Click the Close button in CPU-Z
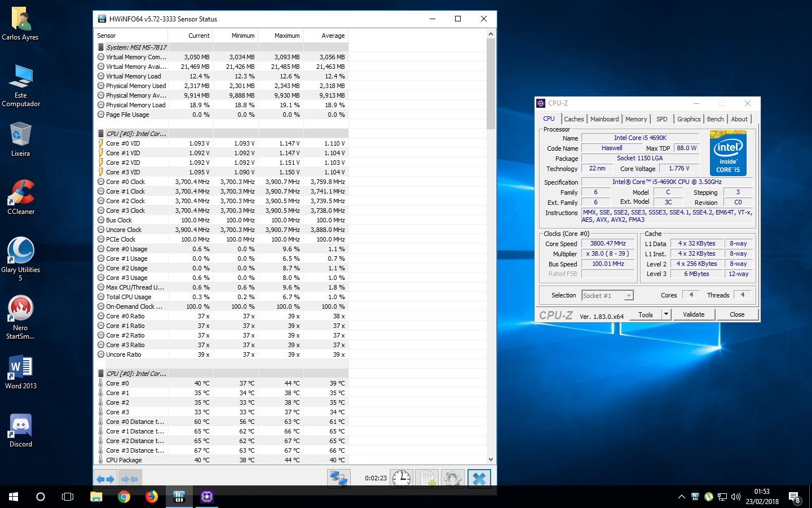812x508 pixels. click(x=737, y=314)
